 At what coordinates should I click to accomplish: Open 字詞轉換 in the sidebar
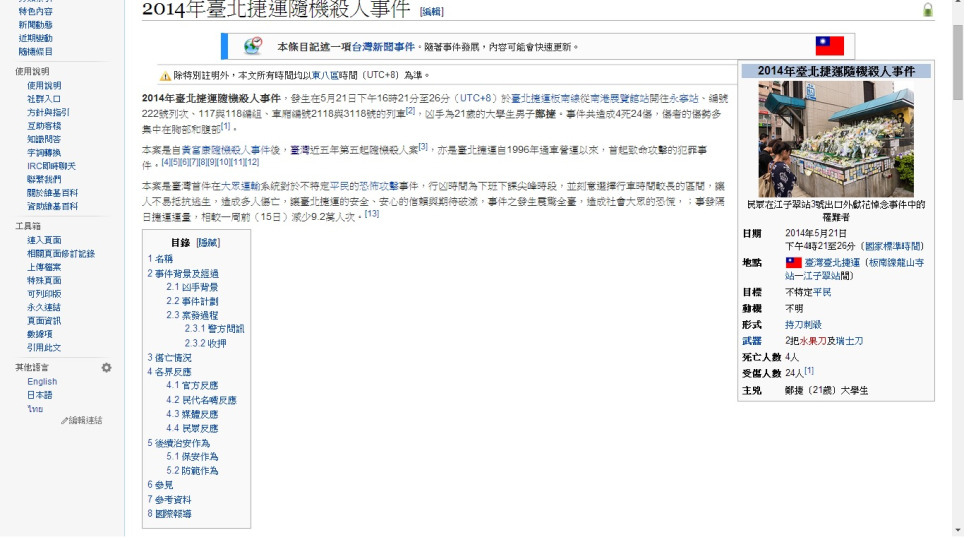coord(44,153)
